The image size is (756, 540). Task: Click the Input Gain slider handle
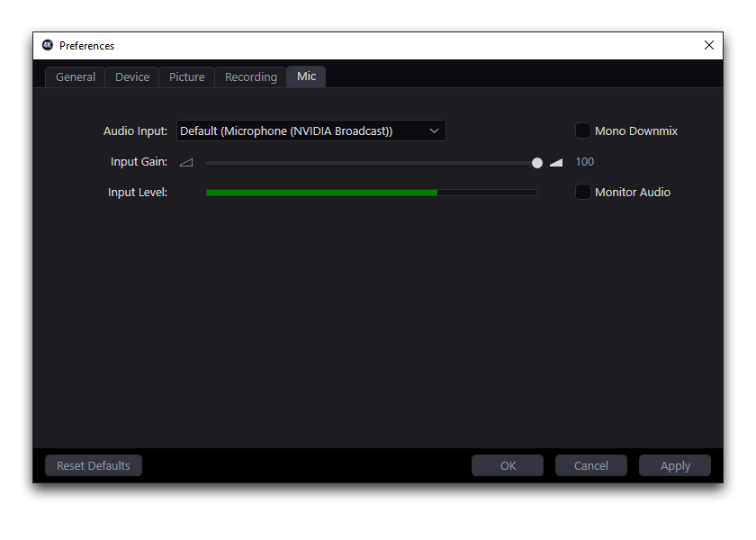click(x=537, y=163)
